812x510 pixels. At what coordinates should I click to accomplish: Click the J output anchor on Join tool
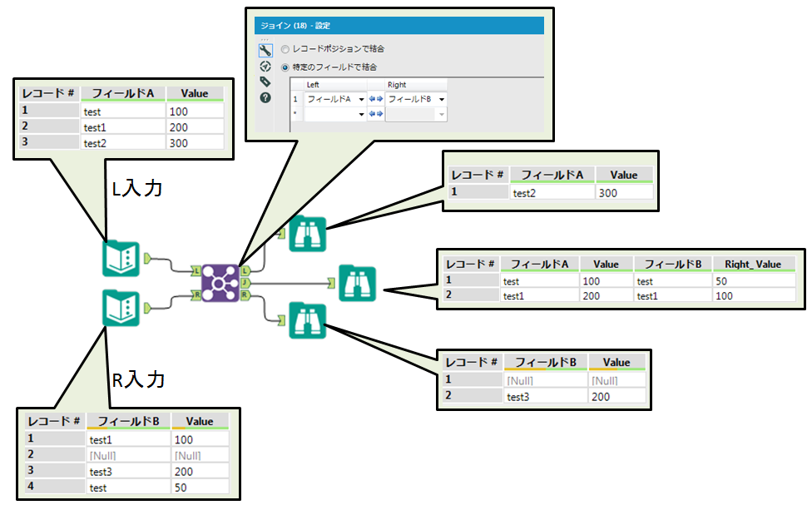245,283
